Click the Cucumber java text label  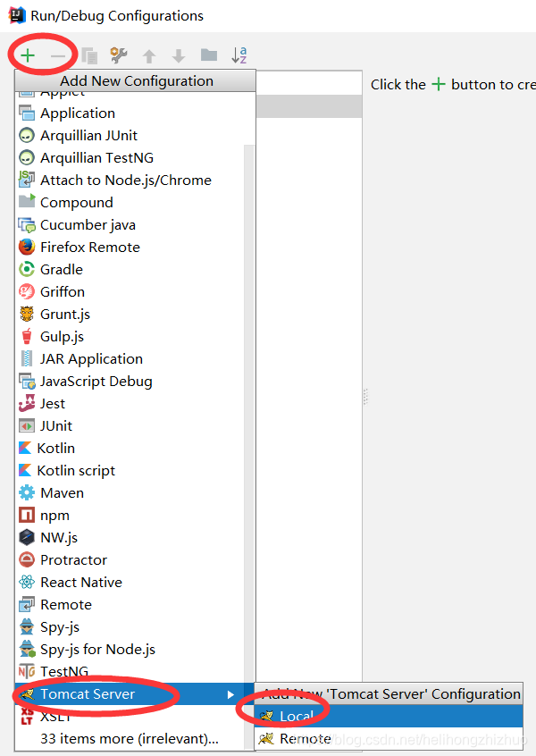[88, 224]
